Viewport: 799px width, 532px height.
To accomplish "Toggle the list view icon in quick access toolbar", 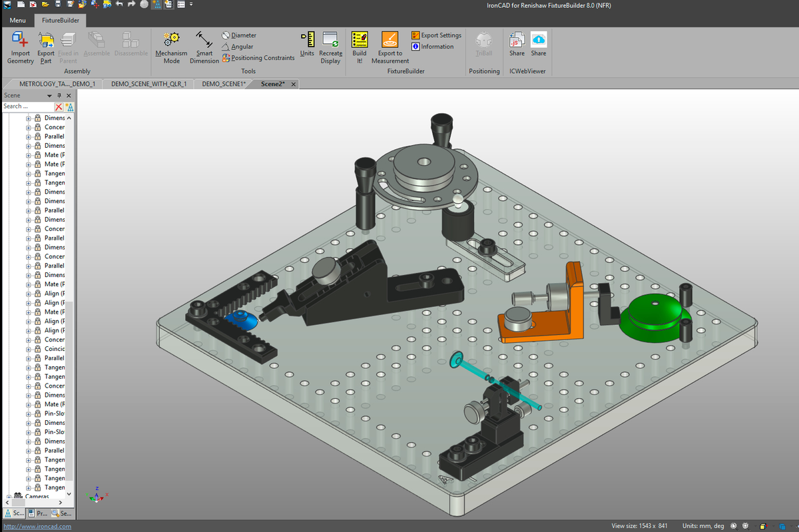I will tap(180, 5).
